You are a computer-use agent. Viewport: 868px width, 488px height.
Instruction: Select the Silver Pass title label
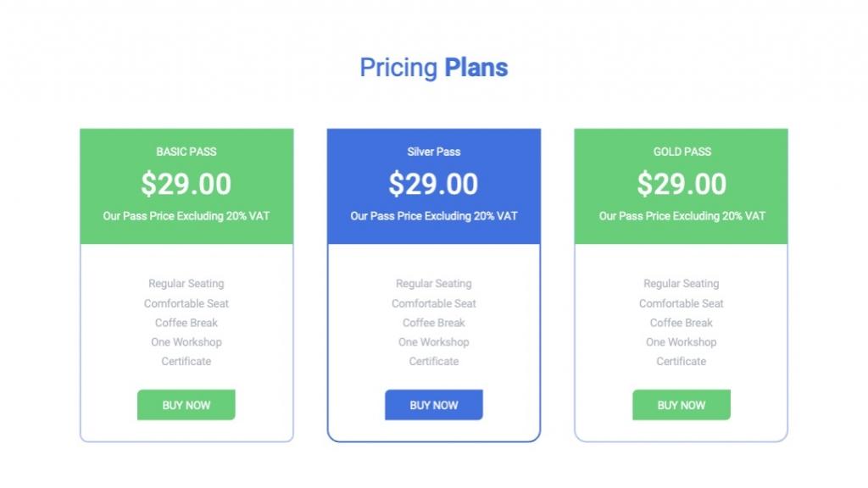click(x=434, y=152)
